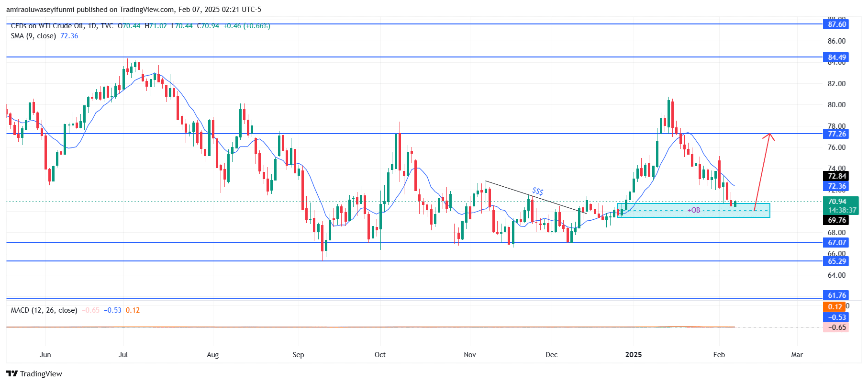Click the 82.00 price axis tick
This screenshot has width=868, height=384.
(x=836, y=83)
